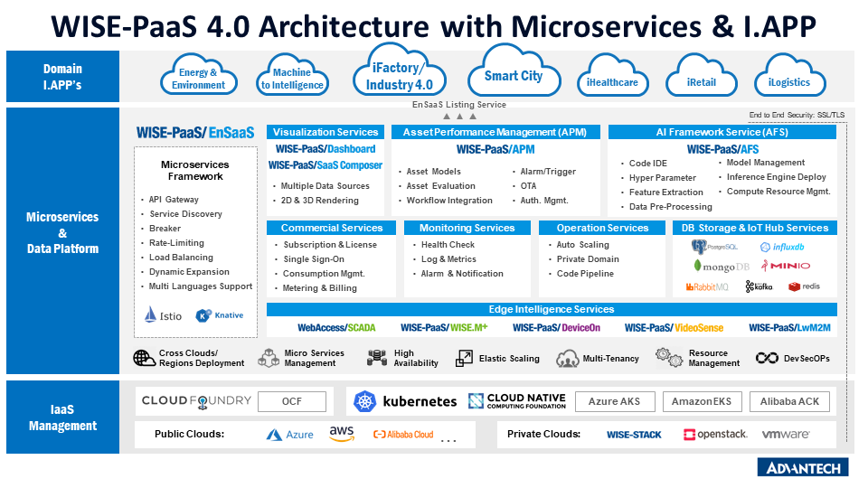
Task: Select the PostgreSQL elephant logo
Action: pyautogui.click(x=700, y=247)
